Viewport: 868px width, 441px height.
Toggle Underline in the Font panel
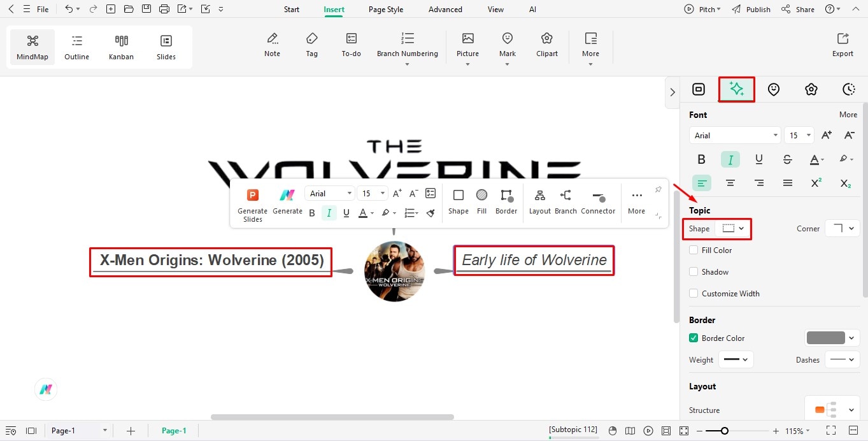pos(758,159)
